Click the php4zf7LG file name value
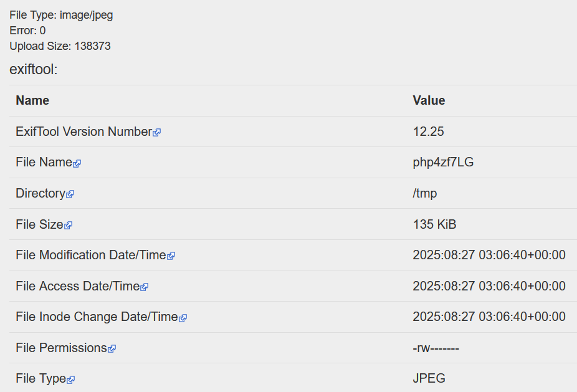This screenshot has width=577, height=392. coord(443,162)
